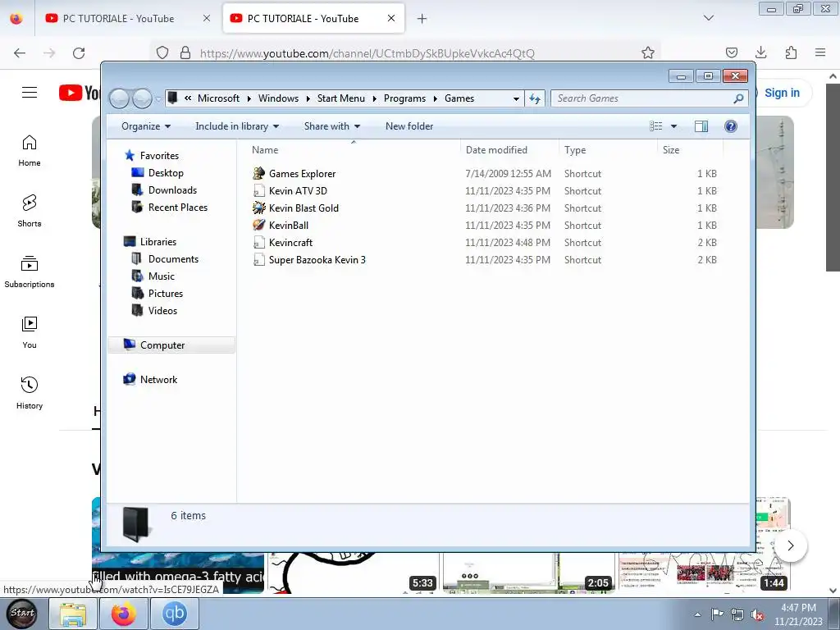Screen dimensions: 840x630
Task: Click the YouTube Sign in button
Action: pyautogui.click(x=782, y=93)
